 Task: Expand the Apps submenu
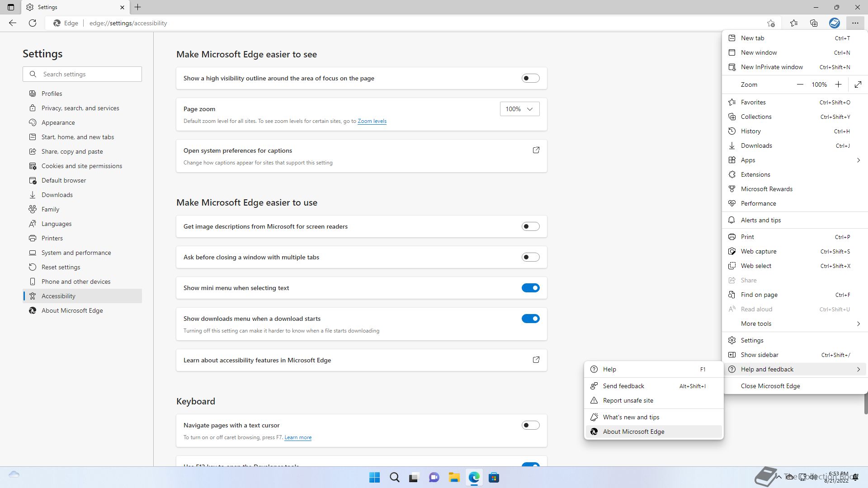click(794, 160)
